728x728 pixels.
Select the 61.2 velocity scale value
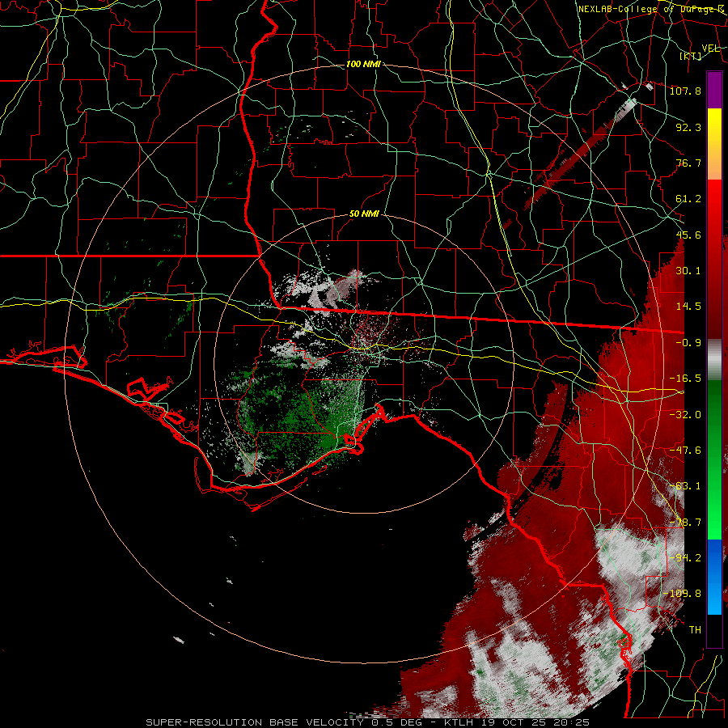point(688,199)
